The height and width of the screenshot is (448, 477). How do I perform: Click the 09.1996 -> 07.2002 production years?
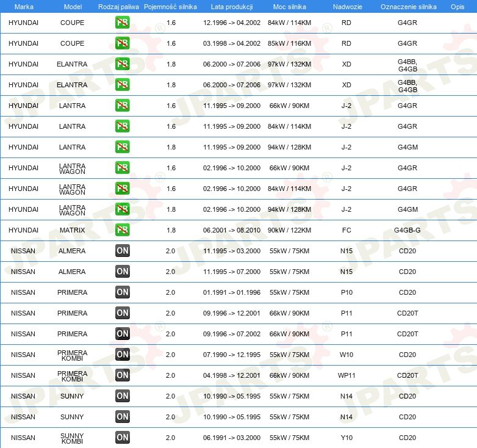(x=232, y=334)
